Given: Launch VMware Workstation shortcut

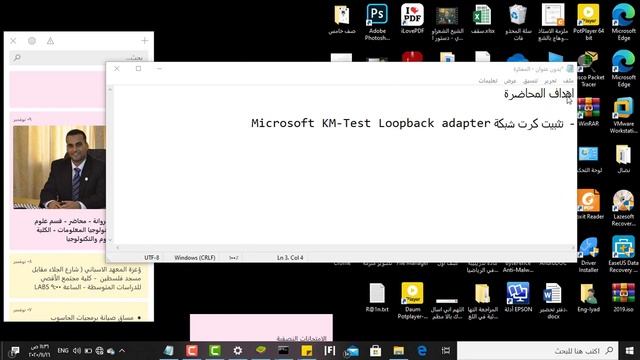Looking at the screenshot, I should (x=623, y=116).
